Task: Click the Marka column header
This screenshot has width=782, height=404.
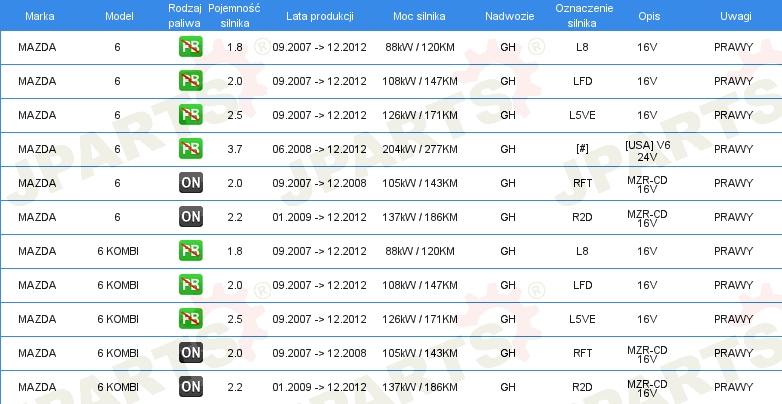Action: pyautogui.click(x=39, y=16)
